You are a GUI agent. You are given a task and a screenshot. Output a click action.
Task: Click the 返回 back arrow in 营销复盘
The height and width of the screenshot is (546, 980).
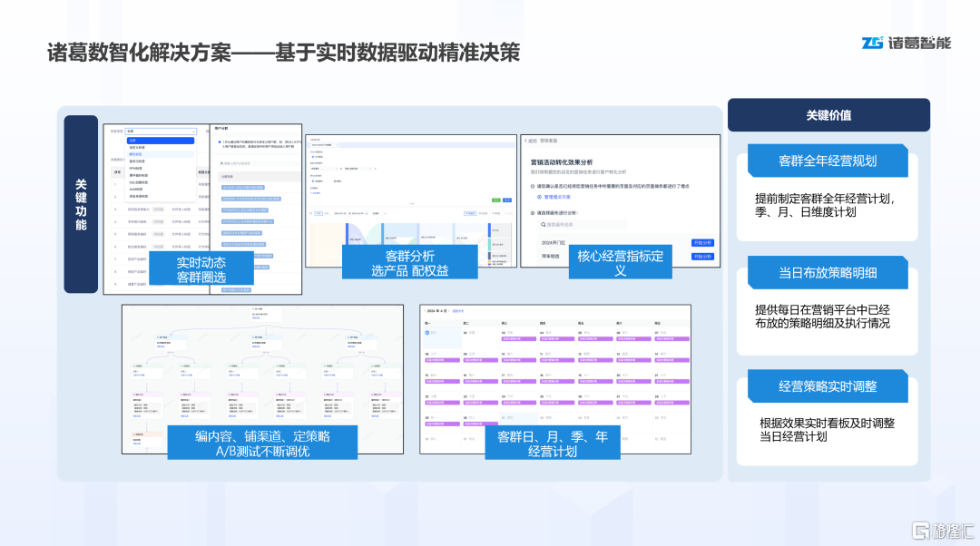click(531, 141)
